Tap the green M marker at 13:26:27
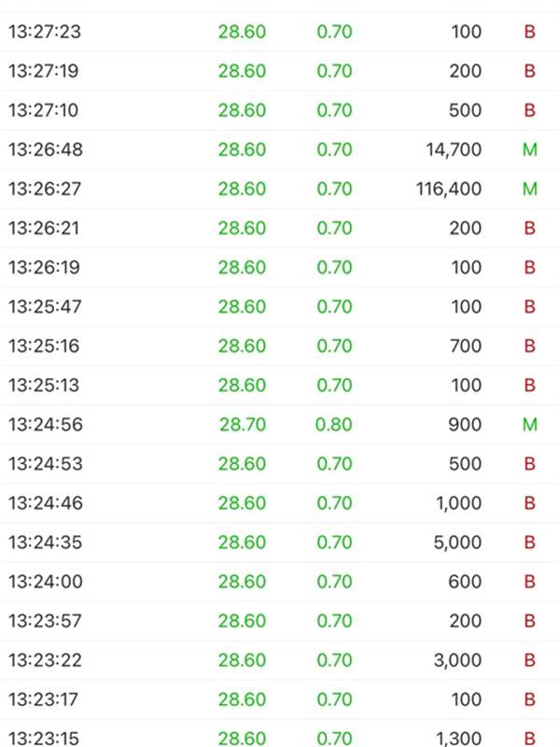560x747 pixels. [x=529, y=190]
